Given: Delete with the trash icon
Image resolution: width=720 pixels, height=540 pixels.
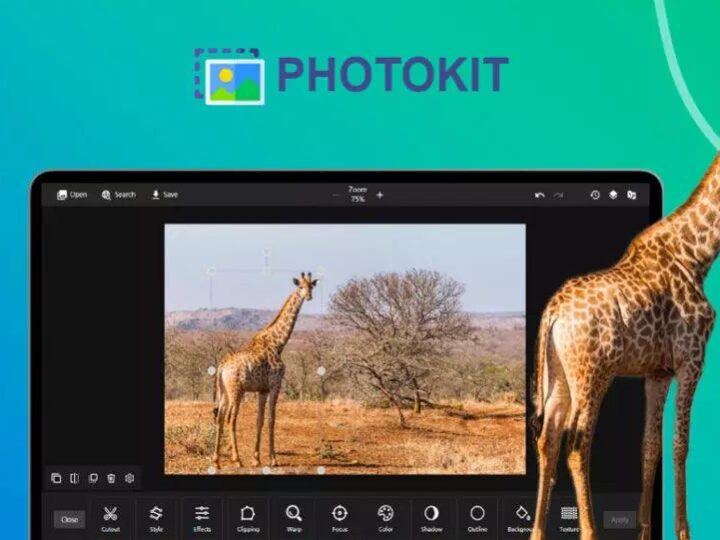Looking at the screenshot, I should tap(111, 478).
